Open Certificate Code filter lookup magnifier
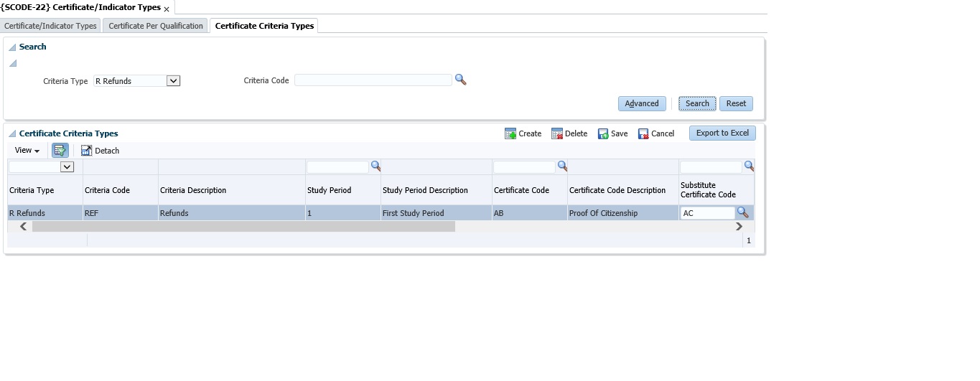The image size is (980, 381). (562, 166)
